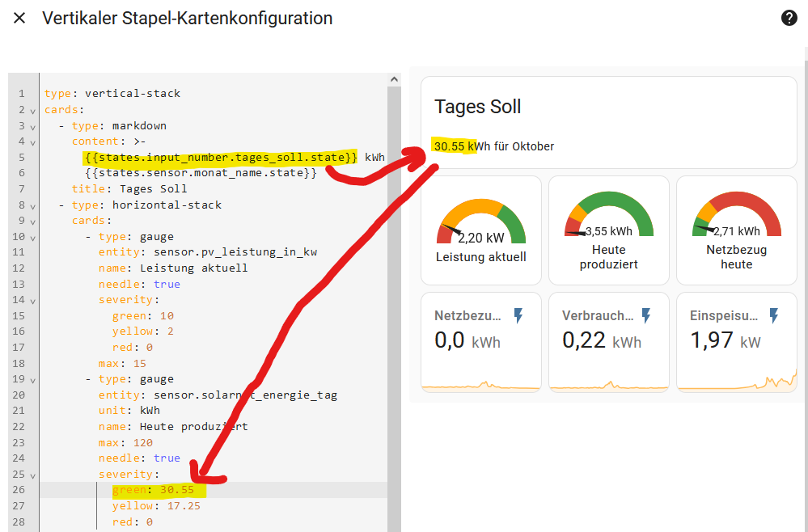808x532 pixels.
Task: Open the help icon in dialog header
Action: coord(789,18)
